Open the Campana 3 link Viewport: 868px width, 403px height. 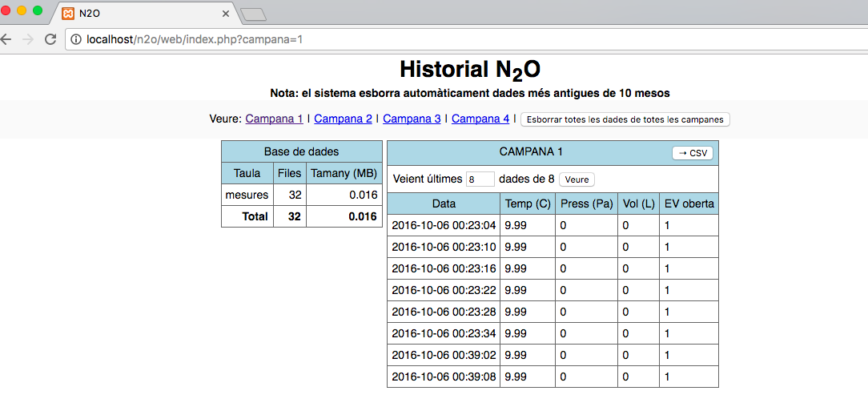[x=412, y=119]
